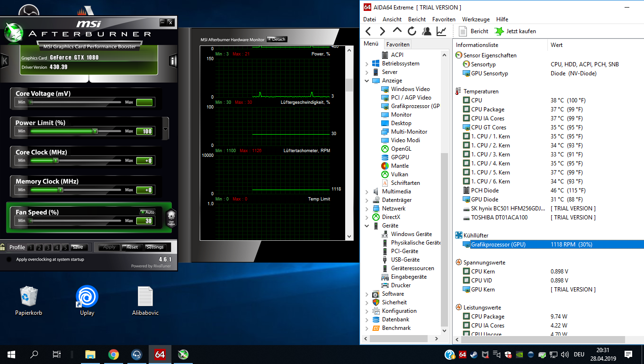This screenshot has width=644, height=364.
Task: Select Afterburner profile slot 5
Action: (x=66, y=247)
